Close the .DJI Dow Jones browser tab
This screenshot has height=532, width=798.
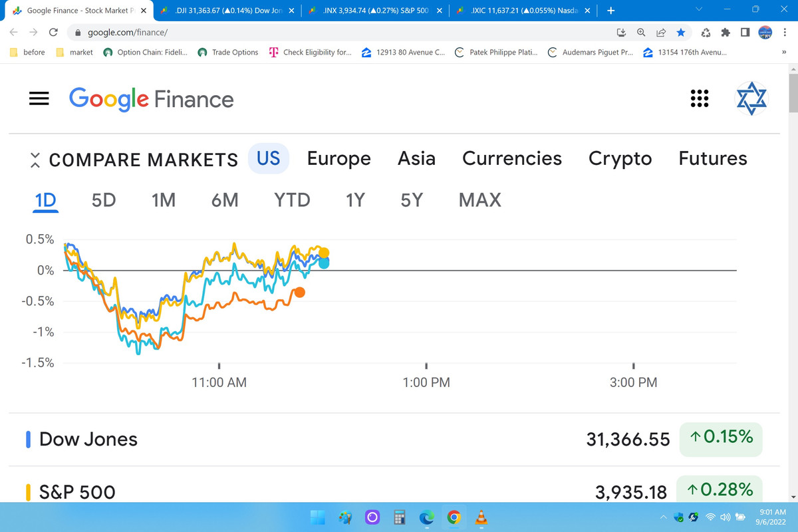pyautogui.click(x=291, y=11)
